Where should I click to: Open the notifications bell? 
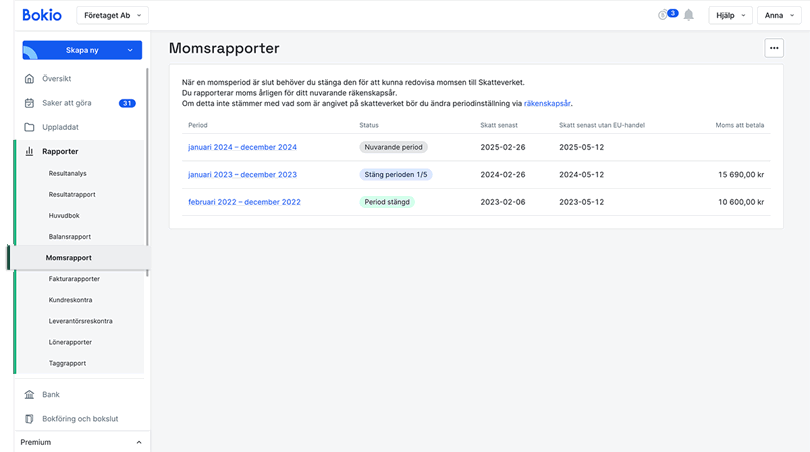tap(689, 15)
